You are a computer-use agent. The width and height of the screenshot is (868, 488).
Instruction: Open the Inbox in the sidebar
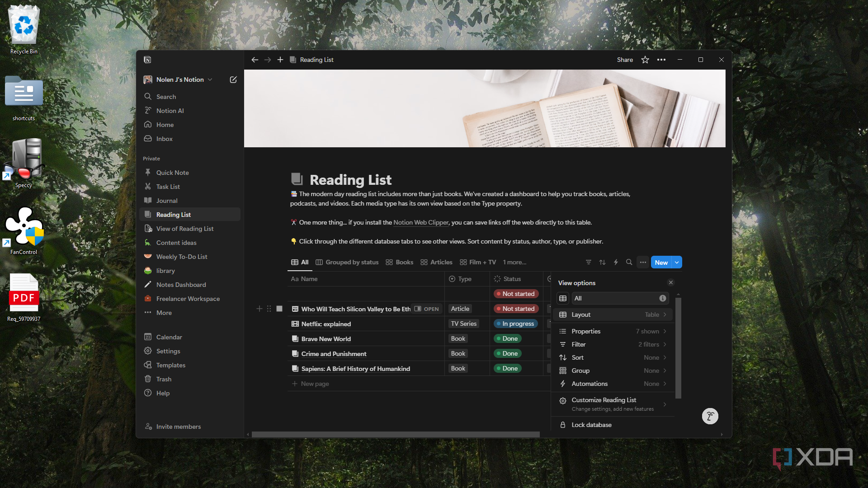(190, 139)
